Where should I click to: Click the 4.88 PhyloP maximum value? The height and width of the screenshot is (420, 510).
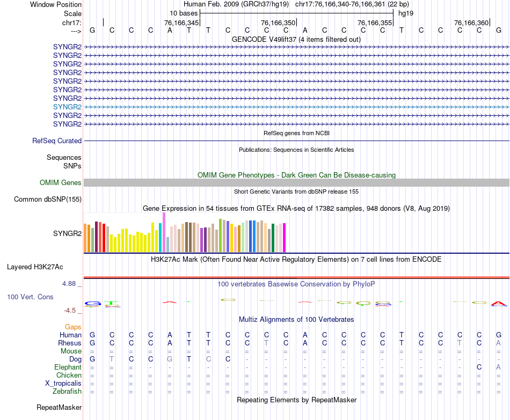69,283
